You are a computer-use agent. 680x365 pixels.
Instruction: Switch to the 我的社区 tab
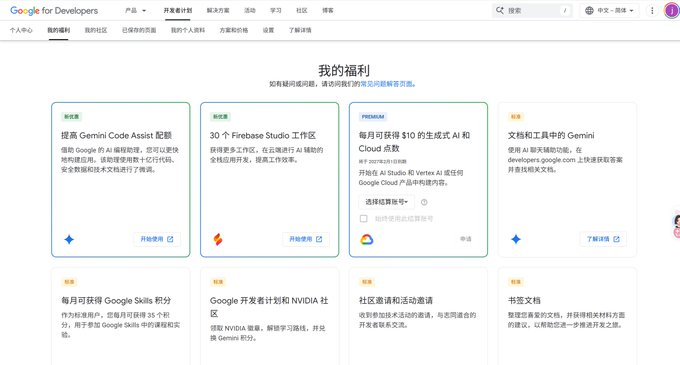96,30
